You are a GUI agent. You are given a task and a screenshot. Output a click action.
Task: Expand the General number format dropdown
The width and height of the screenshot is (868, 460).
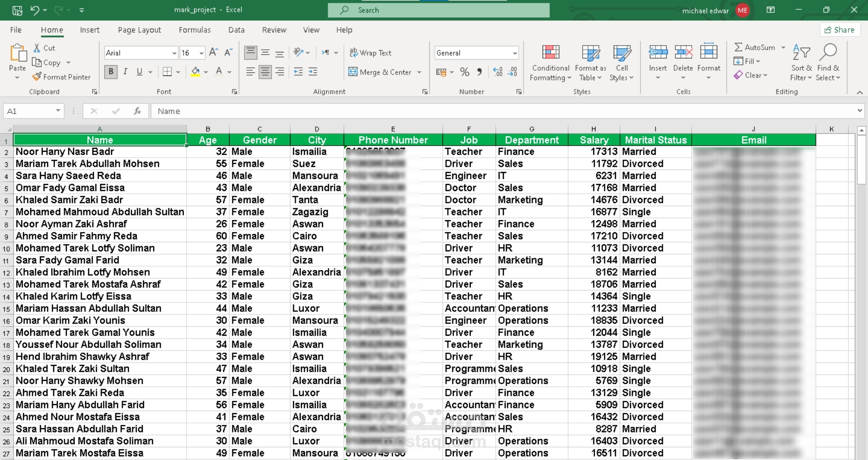click(514, 53)
